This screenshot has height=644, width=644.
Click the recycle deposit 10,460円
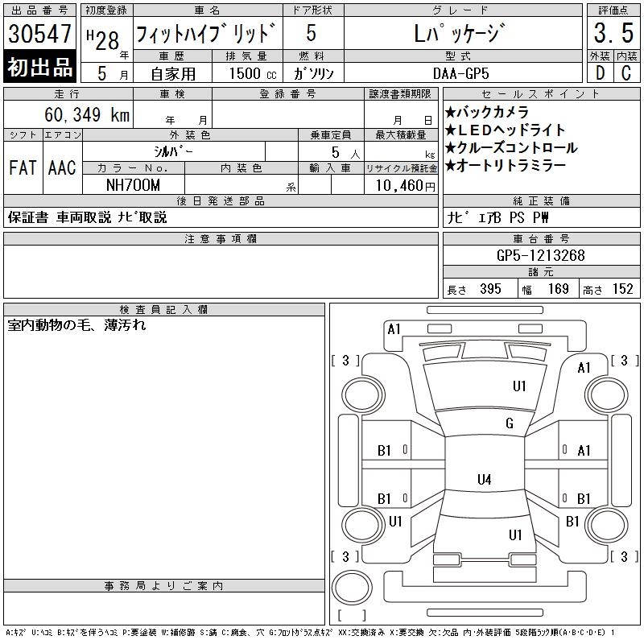click(405, 186)
